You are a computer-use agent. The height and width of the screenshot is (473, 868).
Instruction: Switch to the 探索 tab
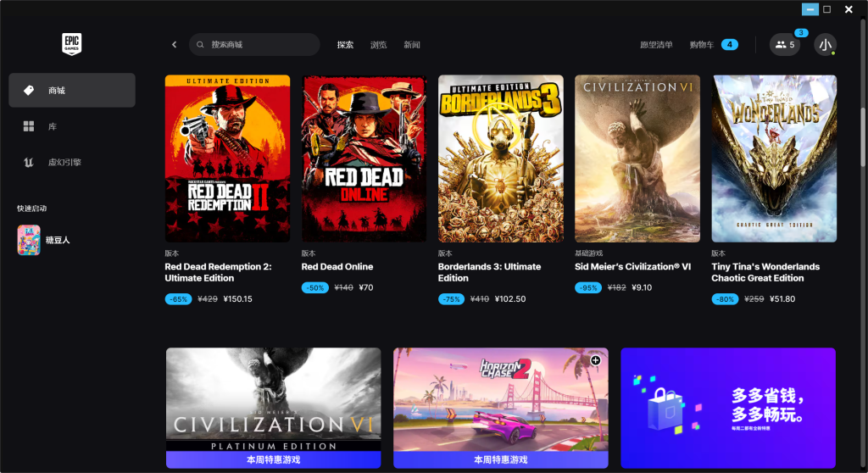pyautogui.click(x=346, y=44)
